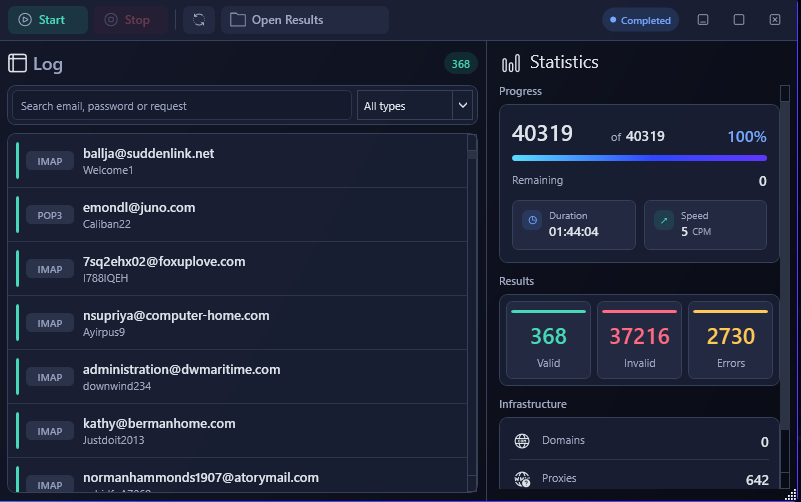Click password text downwind234

pyautogui.click(x=117, y=386)
